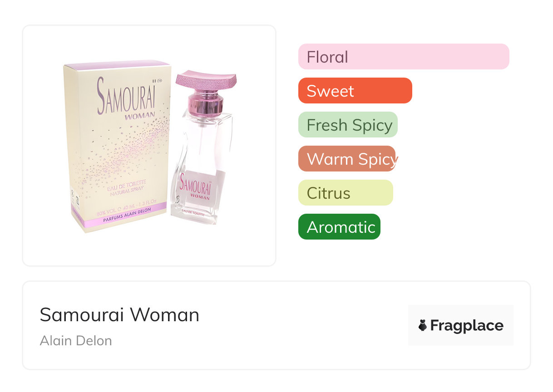
Task: Click the pink atomizer collar under cap
Action: pos(207,103)
